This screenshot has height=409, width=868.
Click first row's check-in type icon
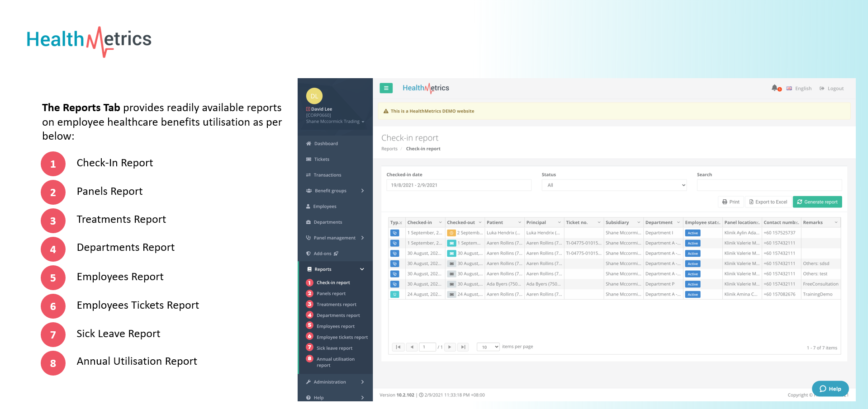[394, 233]
